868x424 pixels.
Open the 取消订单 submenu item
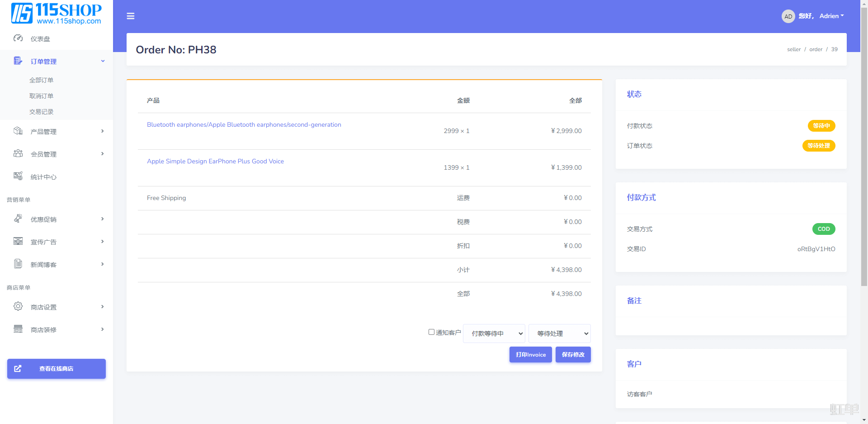[42, 96]
